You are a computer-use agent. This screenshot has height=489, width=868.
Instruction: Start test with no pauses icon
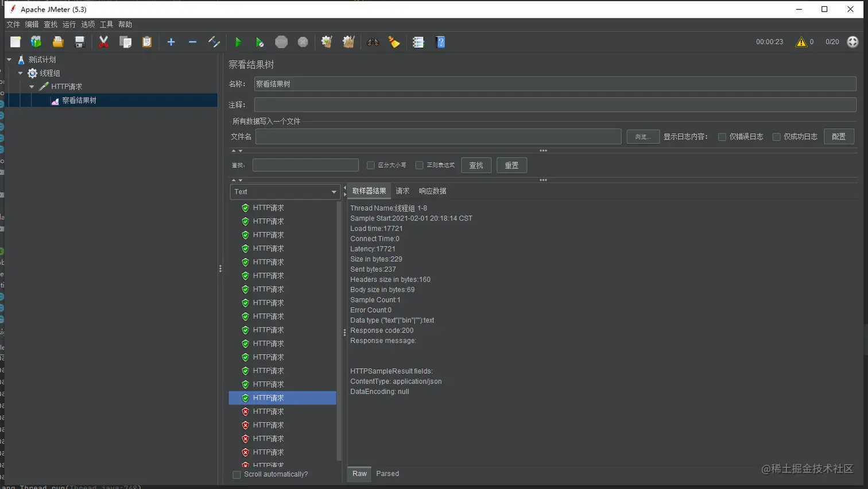(259, 42)
